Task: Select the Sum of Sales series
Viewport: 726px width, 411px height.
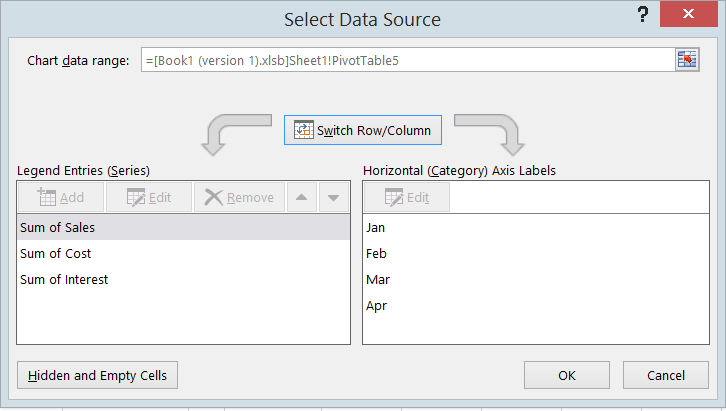Action: (183, 227)
